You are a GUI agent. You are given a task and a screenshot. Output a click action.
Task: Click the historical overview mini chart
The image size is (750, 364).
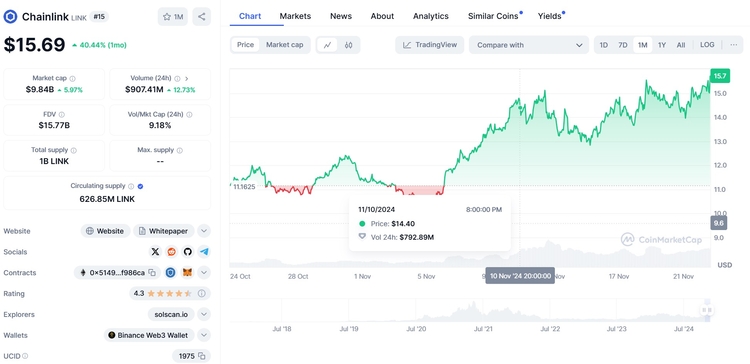click(x=469, y=310)
